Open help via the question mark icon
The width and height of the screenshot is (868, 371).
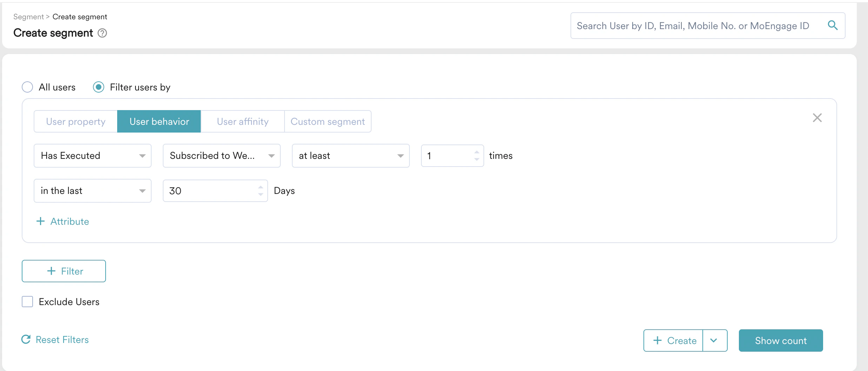102,33
